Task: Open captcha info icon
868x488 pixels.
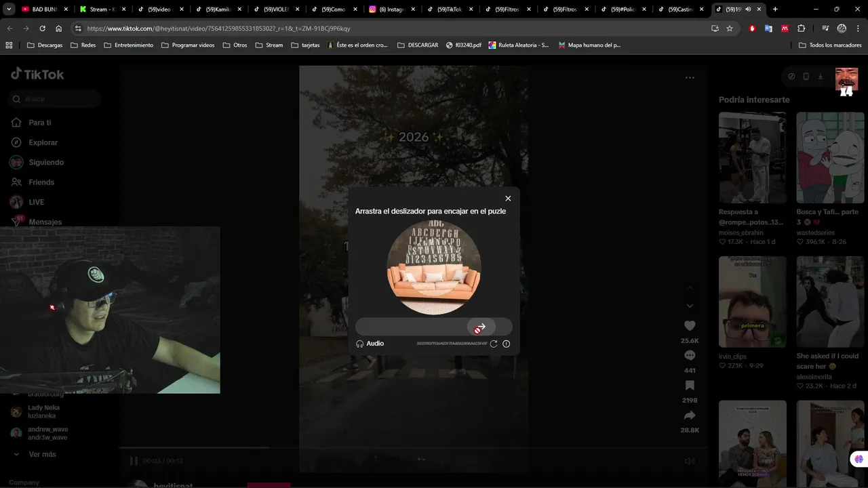Action: (506, 344)
